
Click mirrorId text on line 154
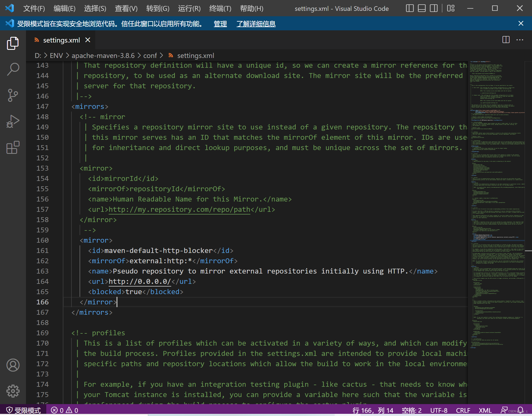[121, 178]
